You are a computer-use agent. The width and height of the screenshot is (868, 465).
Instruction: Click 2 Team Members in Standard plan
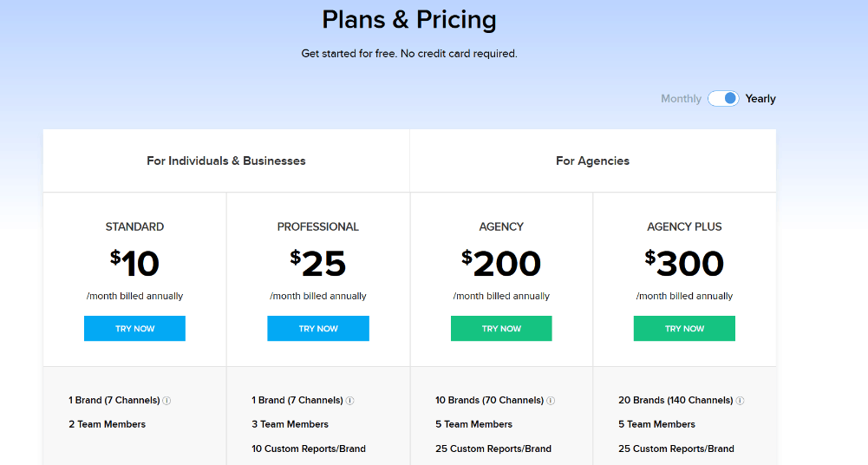click(107, 424)
